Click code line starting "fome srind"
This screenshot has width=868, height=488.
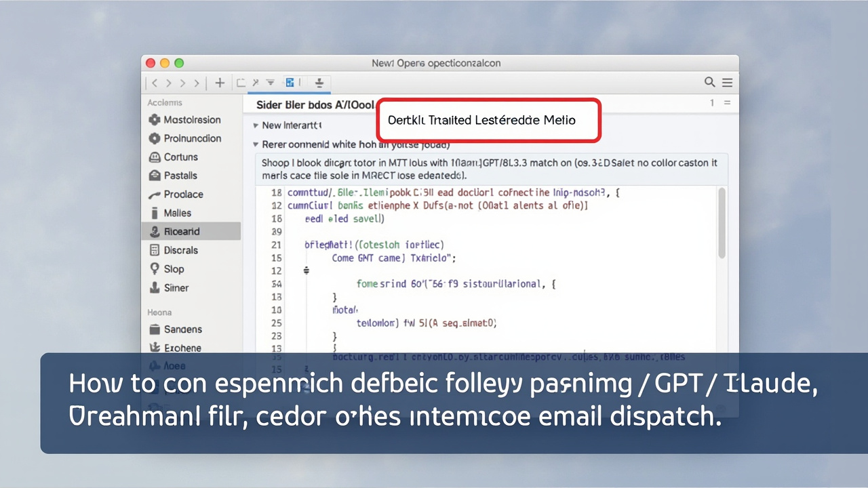coord(456,284)
